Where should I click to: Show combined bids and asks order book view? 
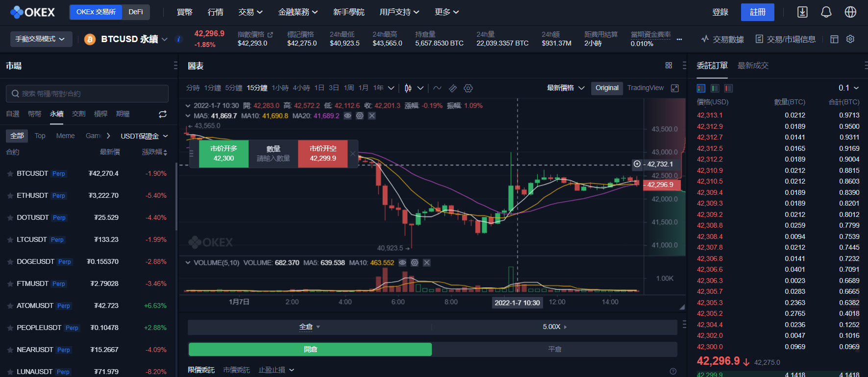pyautogui.click(x=701, y=88)
